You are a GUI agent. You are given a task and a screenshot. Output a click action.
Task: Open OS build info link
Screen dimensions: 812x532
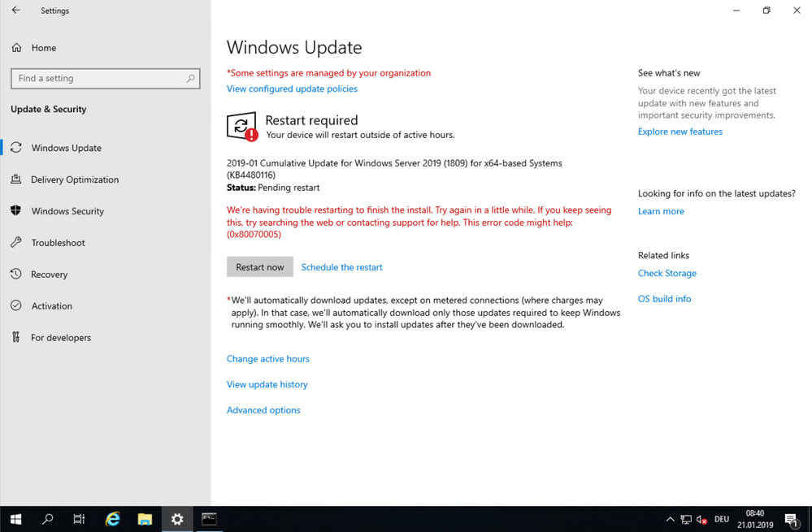pos(664,299)
